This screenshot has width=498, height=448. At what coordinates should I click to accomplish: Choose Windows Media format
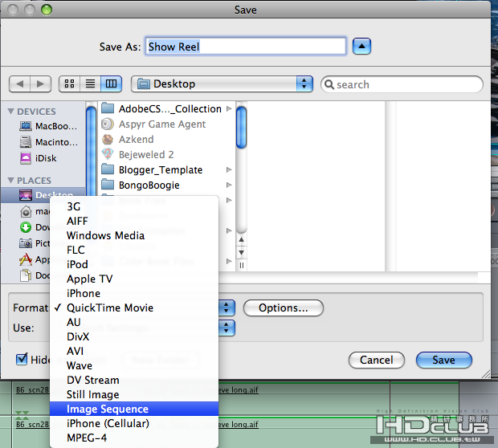134,235
